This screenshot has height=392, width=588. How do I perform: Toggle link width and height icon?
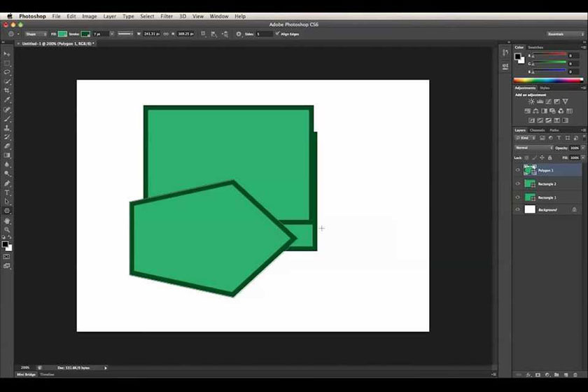(166, 34)
